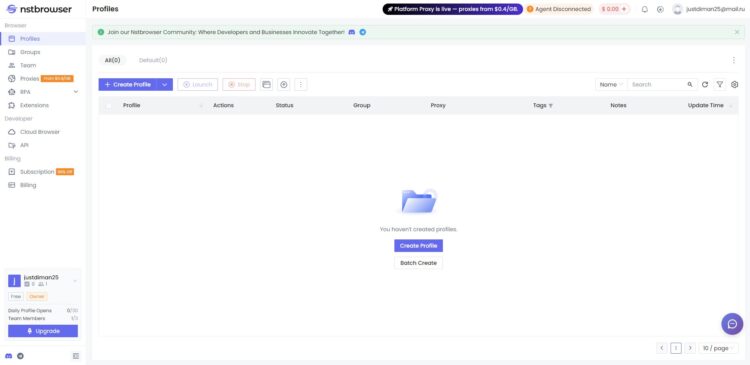Expand the justdiman25 team switcher
Viewport: 750px width, 365px height.
tap(75, 281)
